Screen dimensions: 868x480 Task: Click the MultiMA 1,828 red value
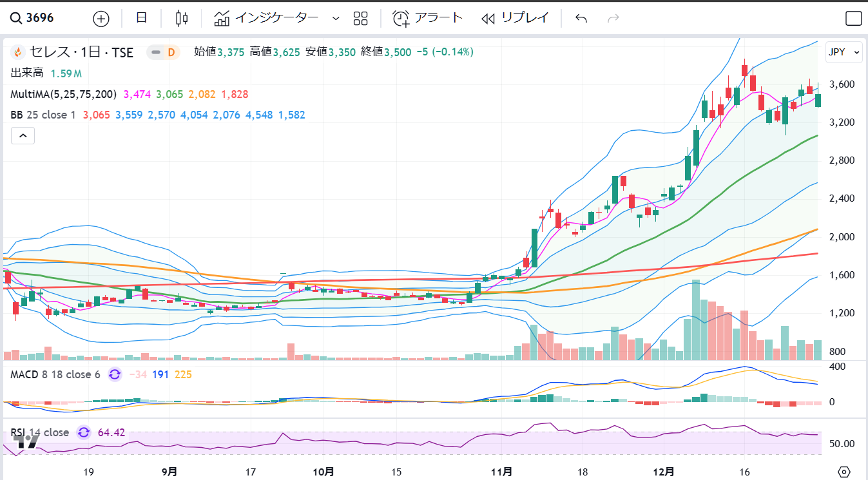point(235,94)
